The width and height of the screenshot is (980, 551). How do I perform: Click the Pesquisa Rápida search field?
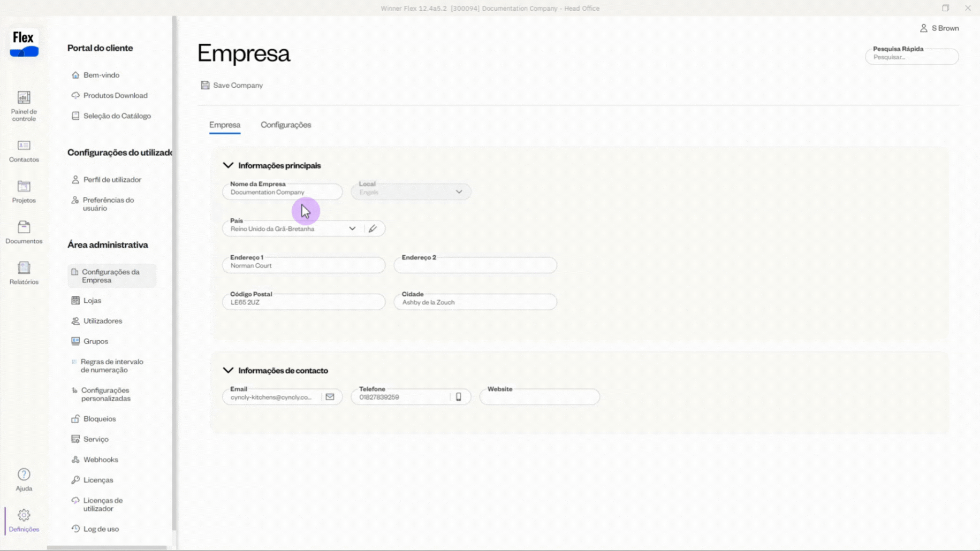pos(912,57)
